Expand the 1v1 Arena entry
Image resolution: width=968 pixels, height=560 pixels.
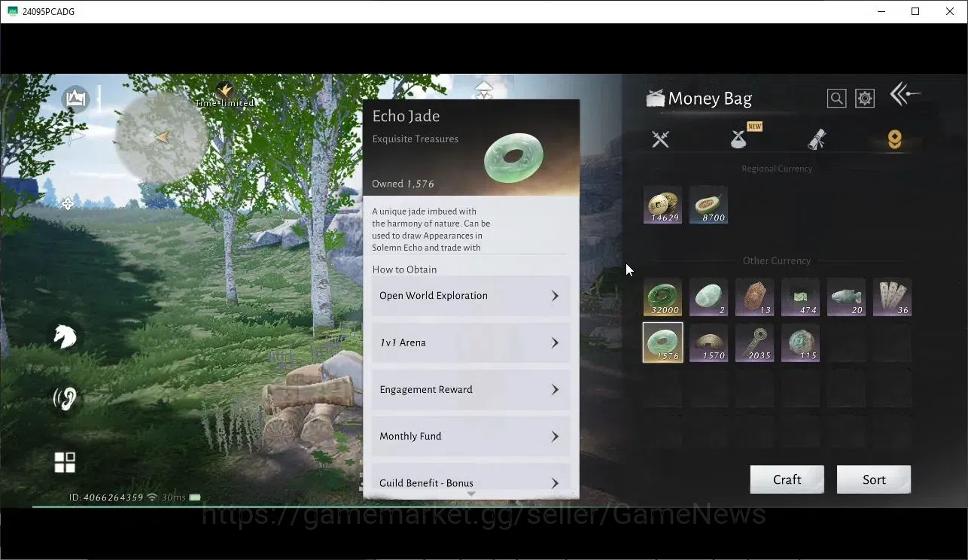(471, 342)
